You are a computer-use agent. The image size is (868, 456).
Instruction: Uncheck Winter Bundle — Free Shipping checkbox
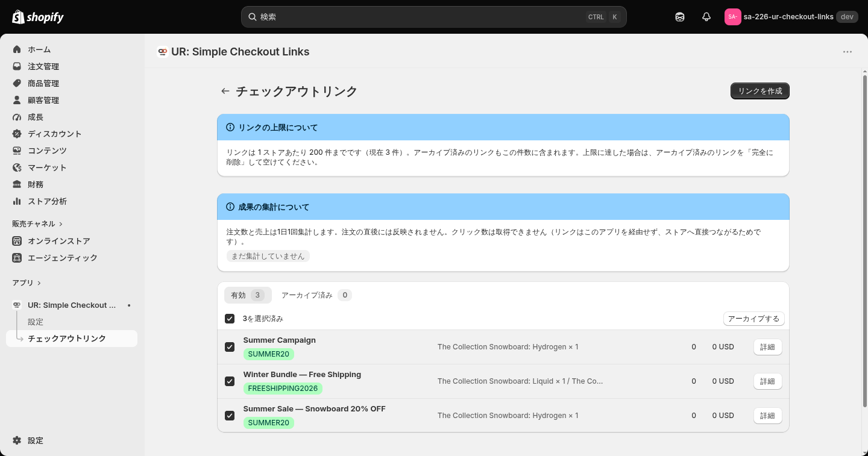point(230,381)
